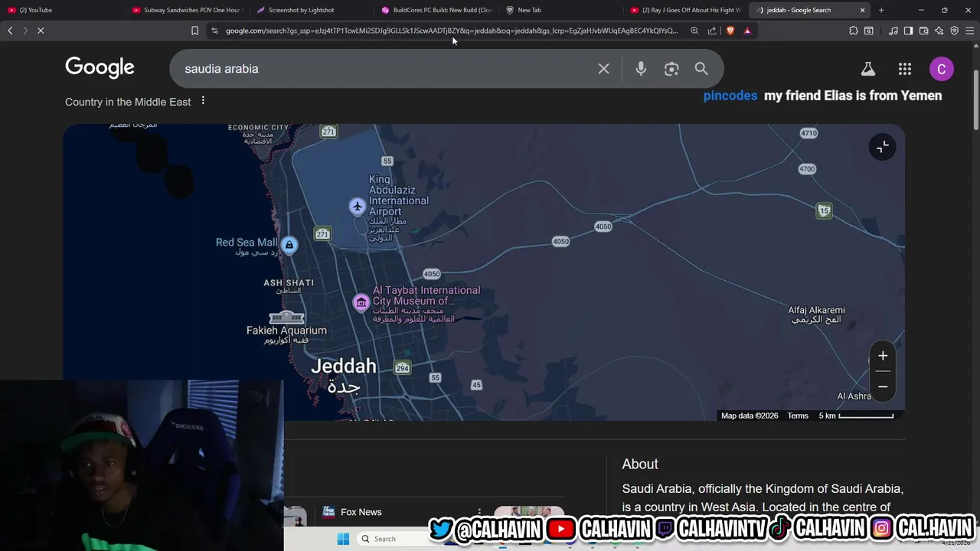Open the map Terms link
Viewport: 980px width, 551px height.
coord(798,416)
